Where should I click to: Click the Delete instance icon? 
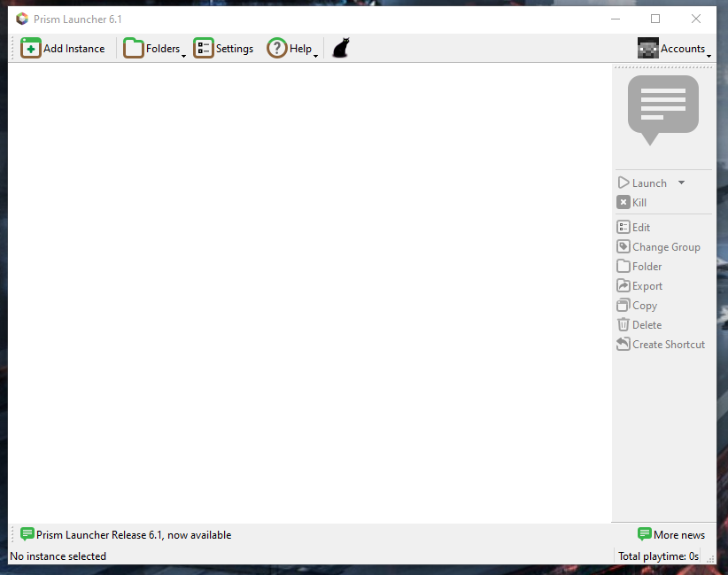click(622, 324)
